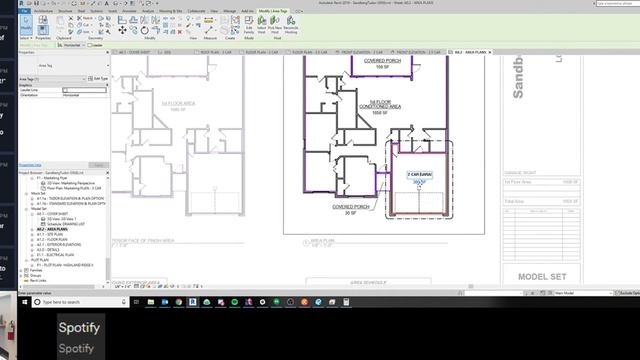
Task: Click the Edit Type button in Properties
Action: 98,78
